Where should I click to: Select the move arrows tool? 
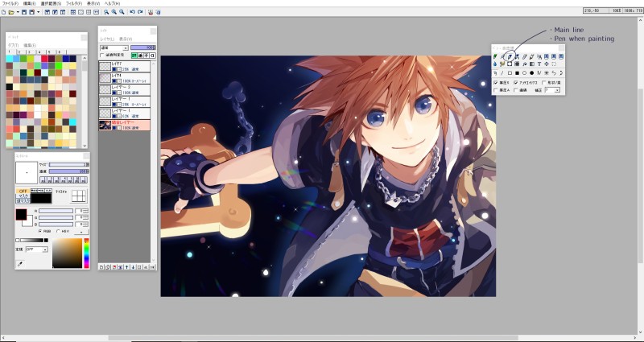click(547, 64)
